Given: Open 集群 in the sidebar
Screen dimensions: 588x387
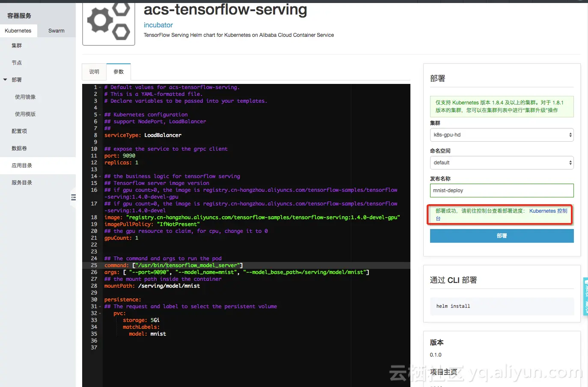Looking at the screenshot, I should point(17,45).
